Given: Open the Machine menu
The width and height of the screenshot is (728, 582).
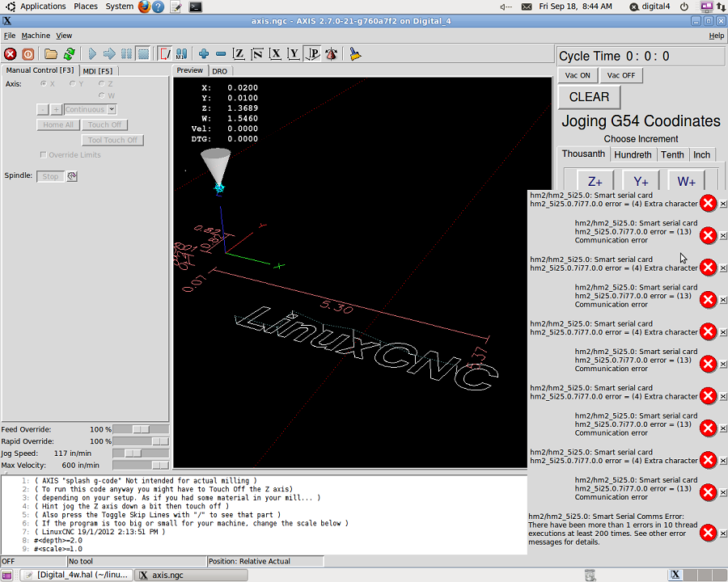Looking at the screenshot, I should point(36,36).
